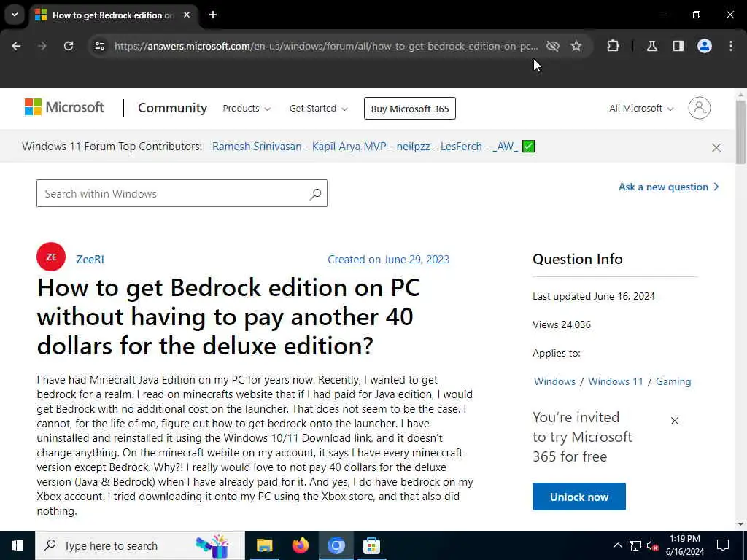Viewport: 747px width, 560px height.
Task: Expand the All Microsoft menu
Action: (641, 109)
